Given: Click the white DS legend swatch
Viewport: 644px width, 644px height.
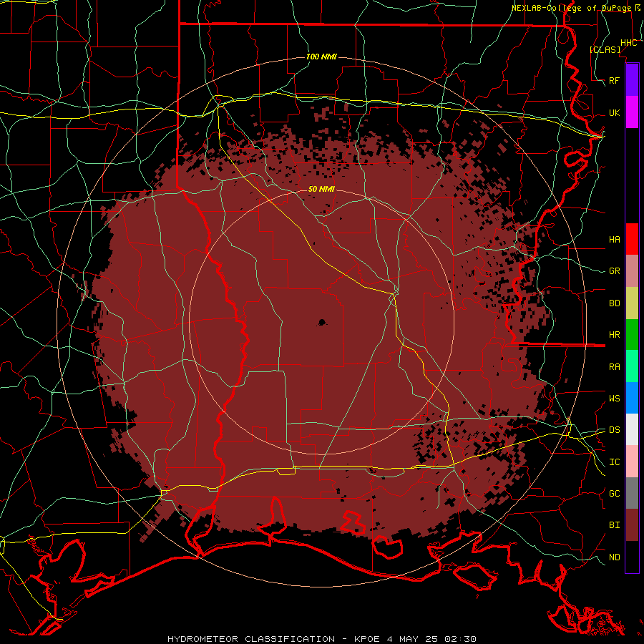Looking at the screenshot, I should point(632,429).
